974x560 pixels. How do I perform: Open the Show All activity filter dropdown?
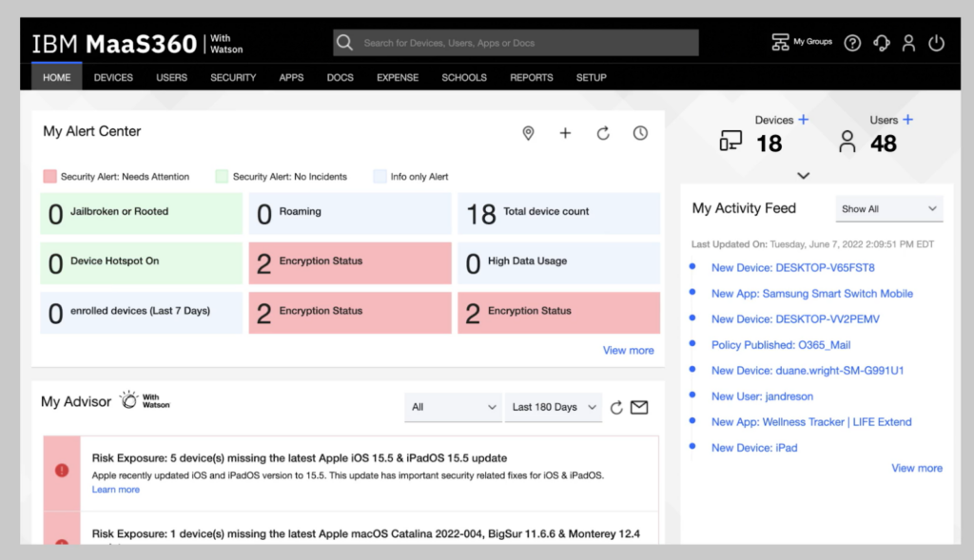(x=889, y=209)
